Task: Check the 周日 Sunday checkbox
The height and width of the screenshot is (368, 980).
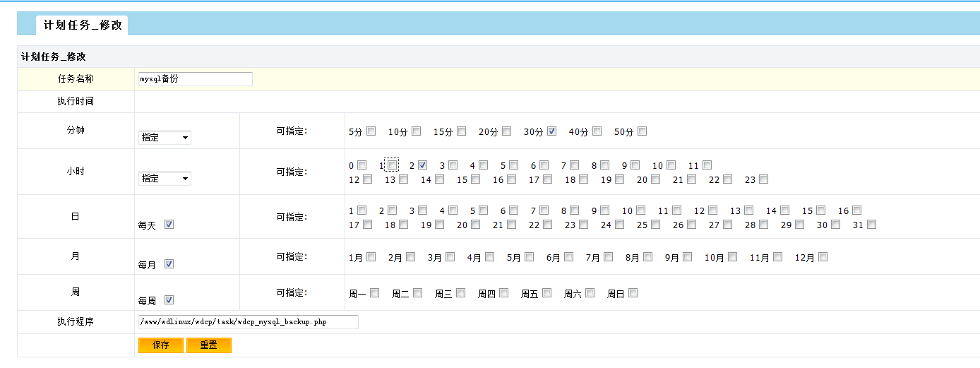Action: (x=633, y=293)
